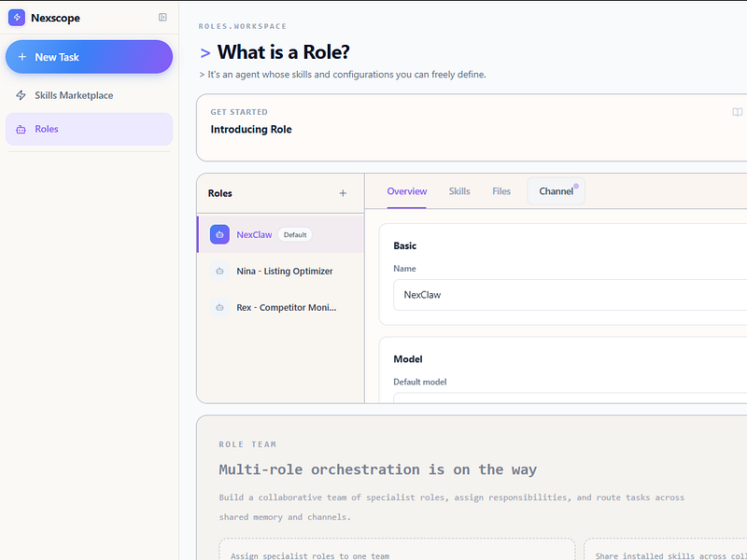Go to Roles in the sidebar
The image size is (747, 560).
89,129
